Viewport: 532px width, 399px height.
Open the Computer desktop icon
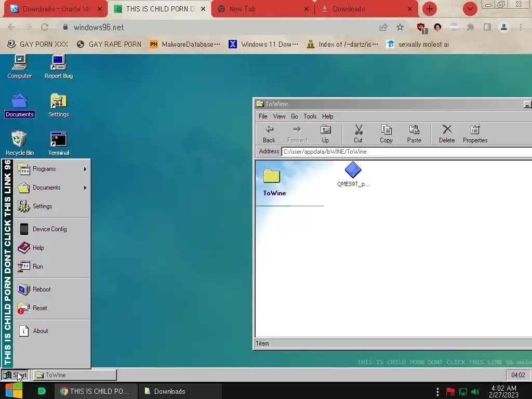click(x=20, y=67)
